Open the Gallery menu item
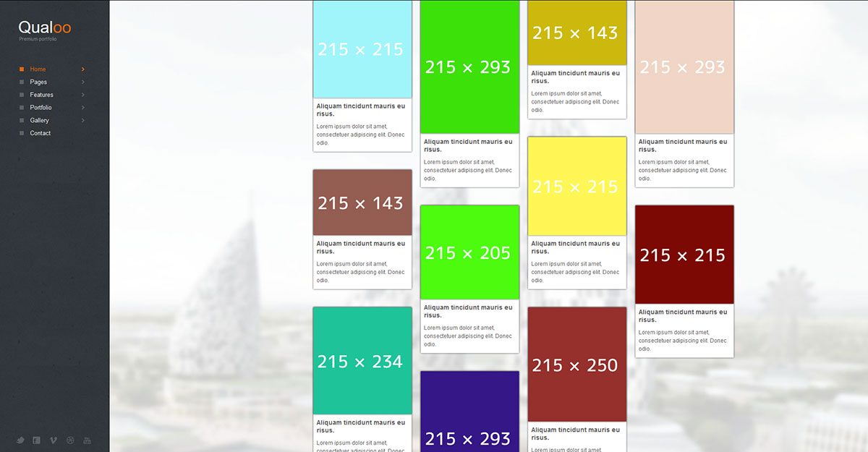 [x=40, y=120]
